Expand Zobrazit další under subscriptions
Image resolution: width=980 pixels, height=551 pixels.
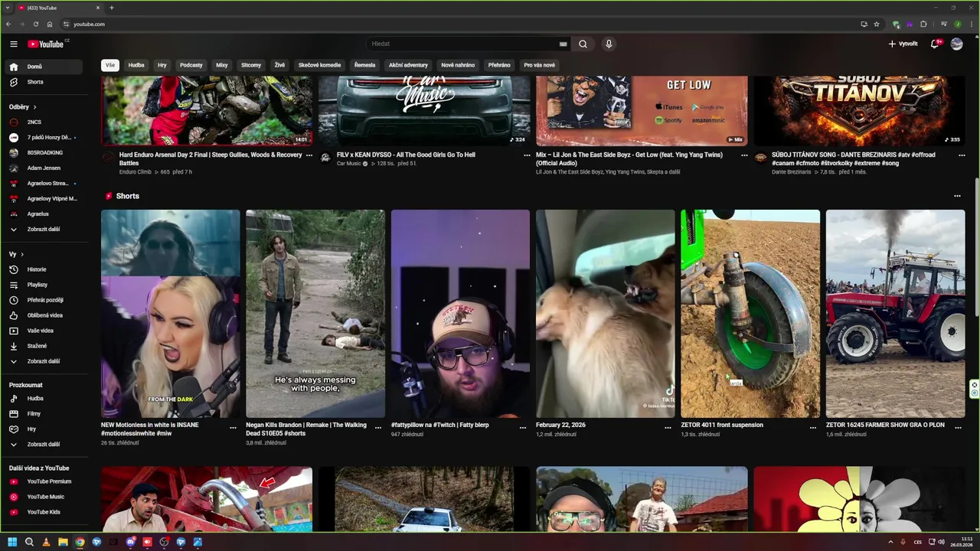pos(43,229)
